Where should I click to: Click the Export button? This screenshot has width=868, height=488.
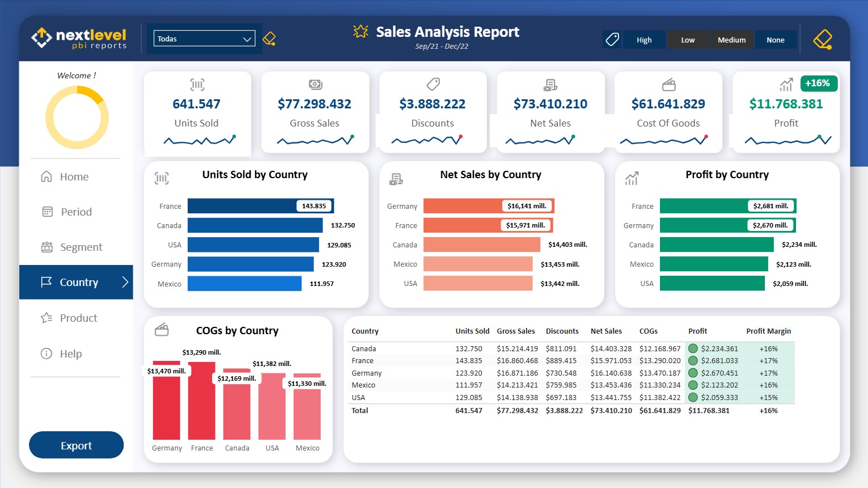[76, 445]
